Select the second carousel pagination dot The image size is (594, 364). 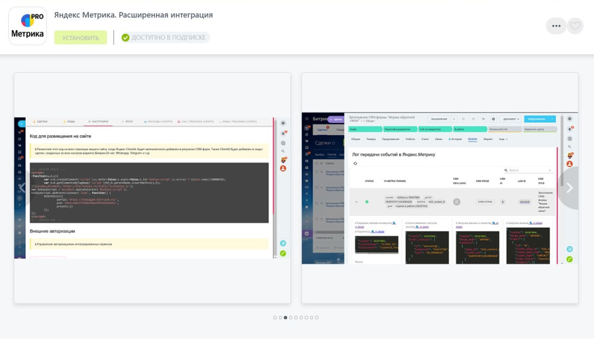pyautogui.click(x=280, y=318)
